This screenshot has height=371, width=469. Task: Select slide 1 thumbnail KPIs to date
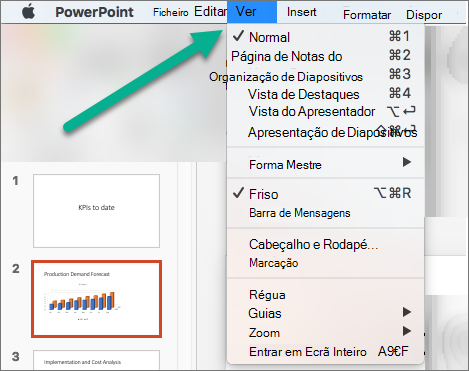tap(96, 211)
